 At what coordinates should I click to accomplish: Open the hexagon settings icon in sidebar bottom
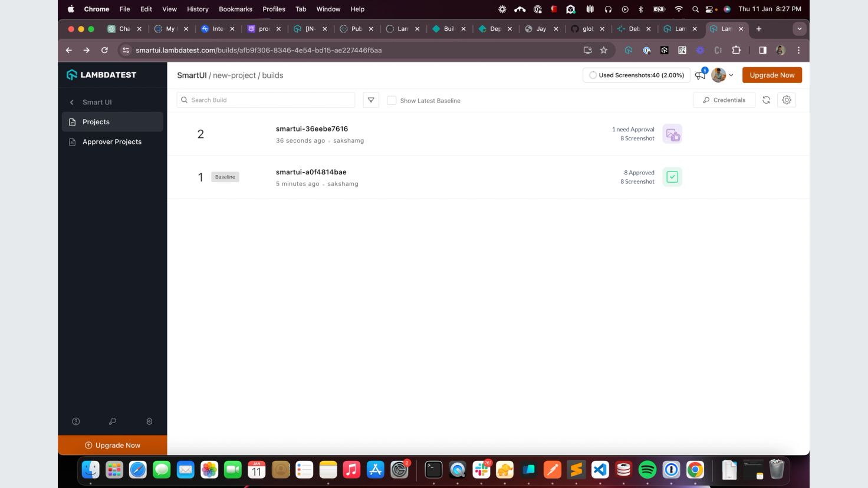[x=149, y=421]
